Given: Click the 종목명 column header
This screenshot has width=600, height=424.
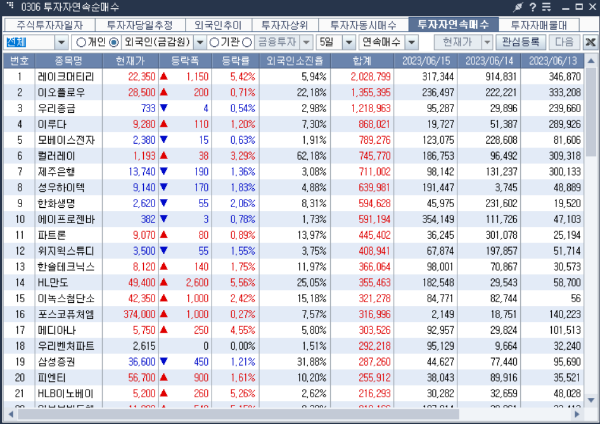Looking at the screenshot, I should tap(68, 61).
